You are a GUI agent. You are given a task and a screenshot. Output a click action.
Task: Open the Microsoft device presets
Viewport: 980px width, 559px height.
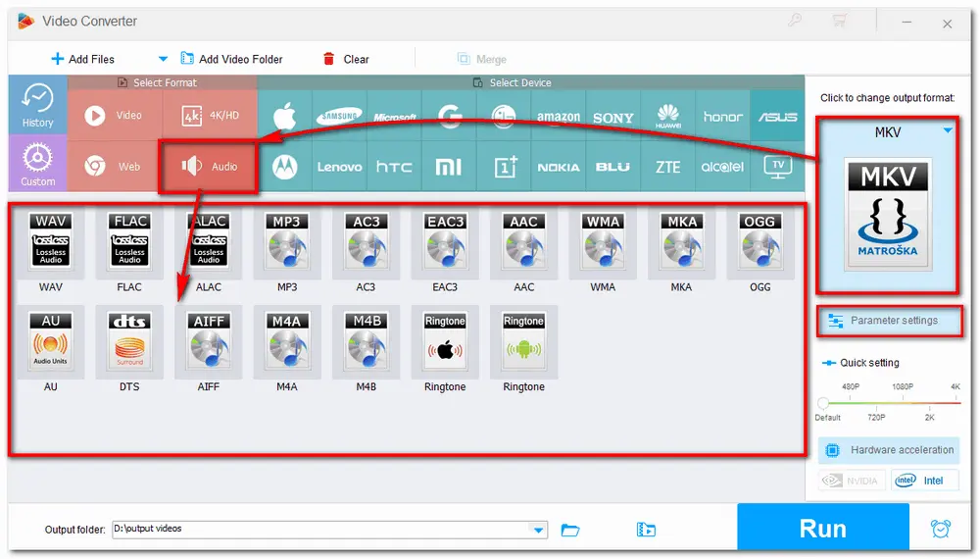[394, 117]
